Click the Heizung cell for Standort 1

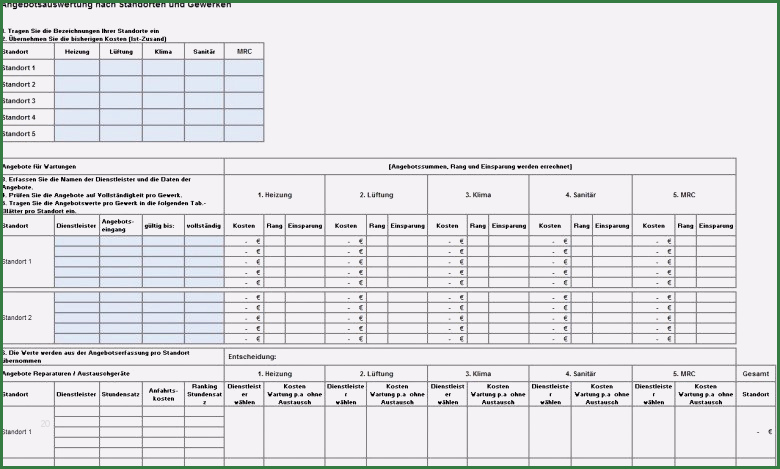pos(77,68)
